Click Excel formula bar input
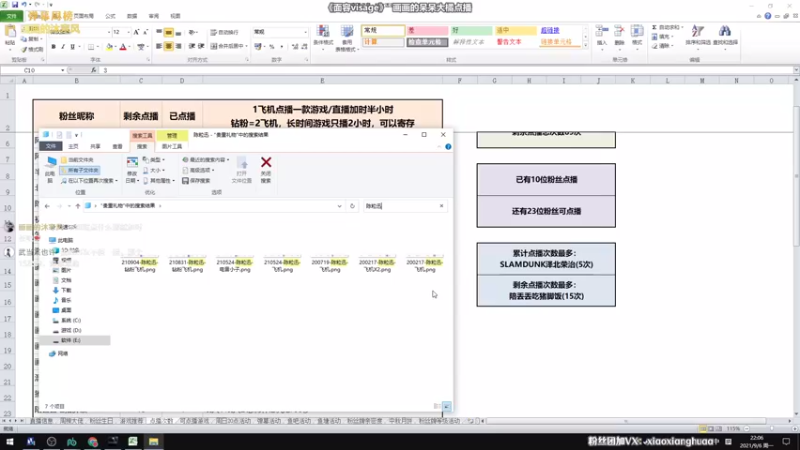 coord(444,70)
